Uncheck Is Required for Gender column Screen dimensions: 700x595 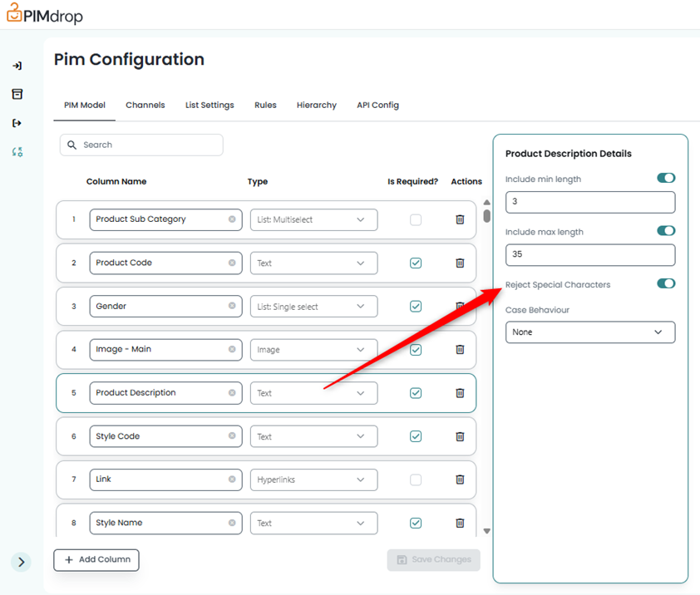point(416,307)
